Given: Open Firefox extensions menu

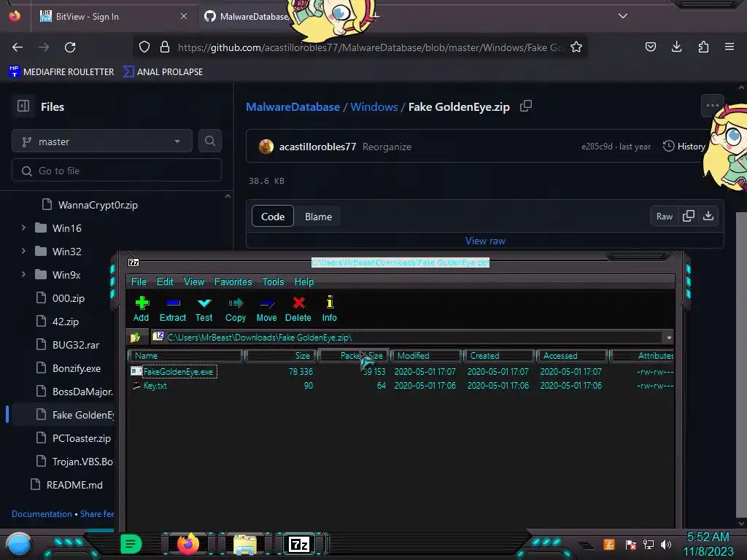Looking at the screenshot, I should (703, 47).
